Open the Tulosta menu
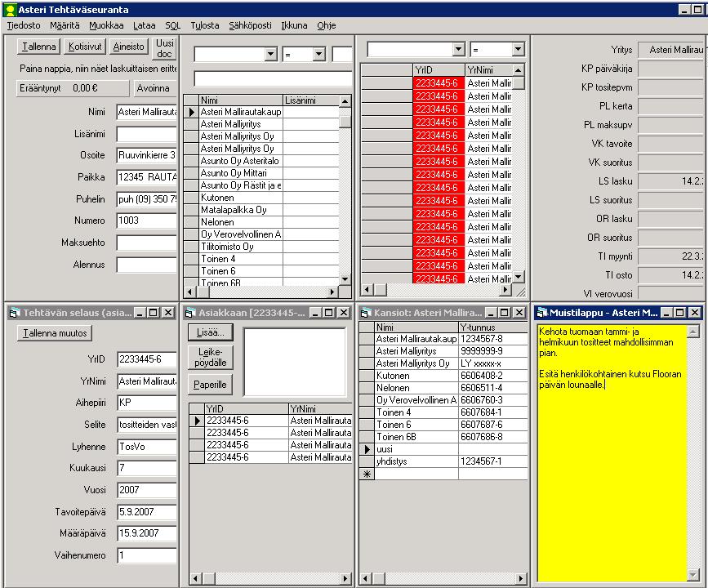The width and height of the screenshot is (708, 588). tap(204, 25)
